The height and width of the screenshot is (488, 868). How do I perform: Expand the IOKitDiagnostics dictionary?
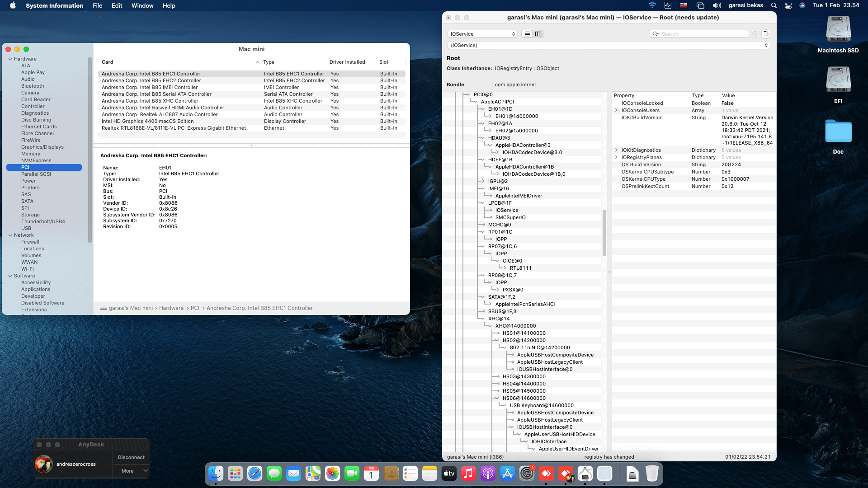click(617, 150)
